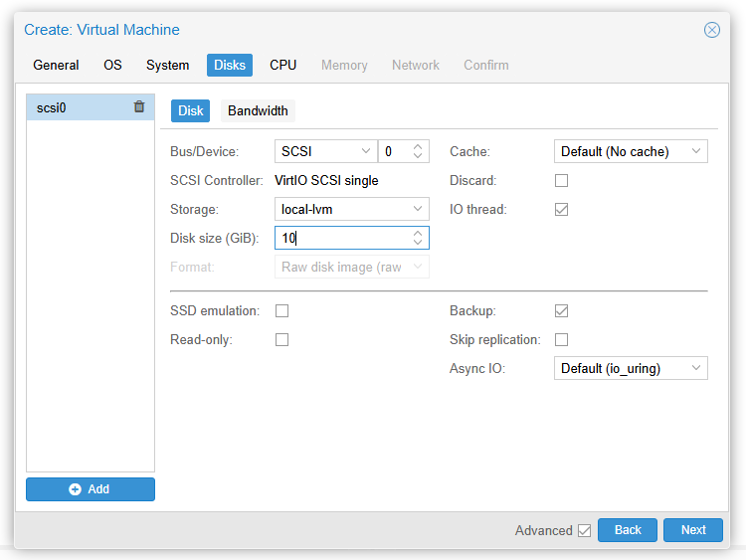Check the Read-only option
The width and height of the screenshot is (746, 560).
pyautogui.click(x=281, y=340)
